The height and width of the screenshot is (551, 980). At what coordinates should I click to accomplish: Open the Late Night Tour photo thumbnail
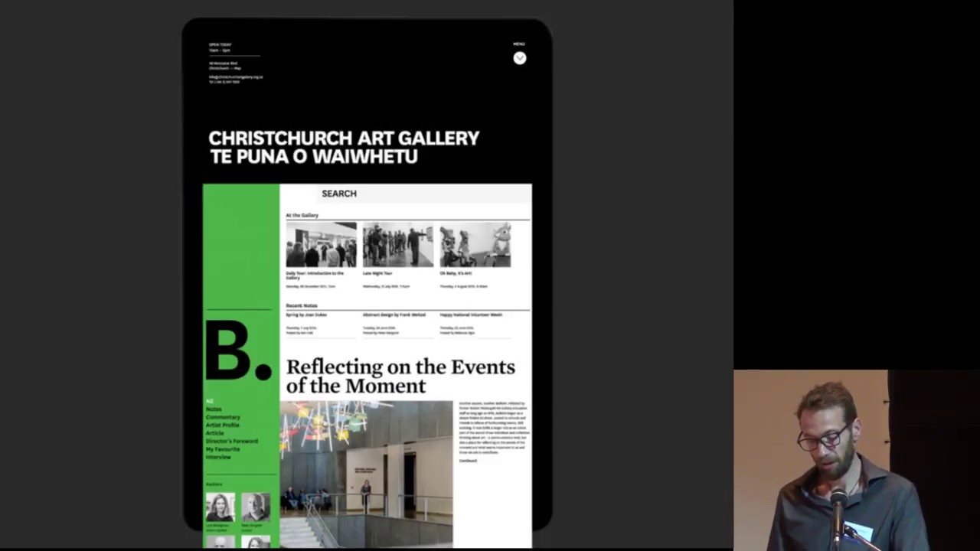click(x=398, y=245)
